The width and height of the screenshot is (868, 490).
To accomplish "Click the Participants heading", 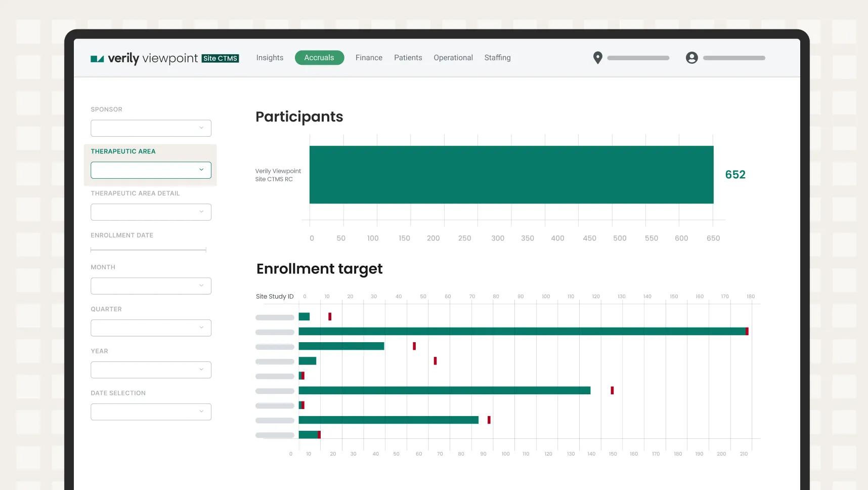I will click(x=299, y=117).
